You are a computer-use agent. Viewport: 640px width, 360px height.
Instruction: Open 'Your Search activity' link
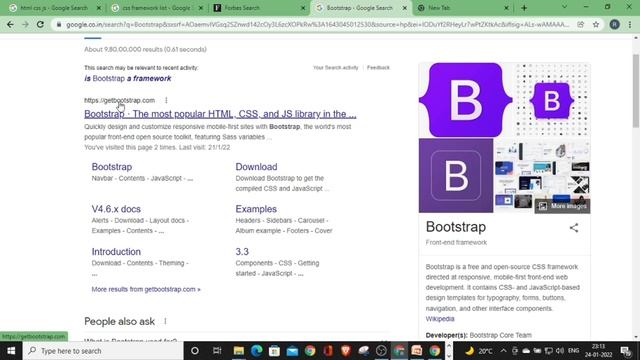(336, 68)
